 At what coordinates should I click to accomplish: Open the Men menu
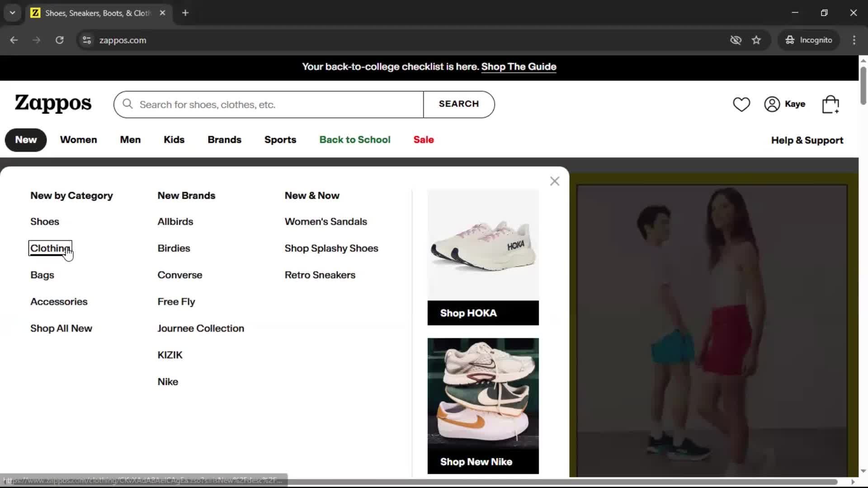pos(130,140)
